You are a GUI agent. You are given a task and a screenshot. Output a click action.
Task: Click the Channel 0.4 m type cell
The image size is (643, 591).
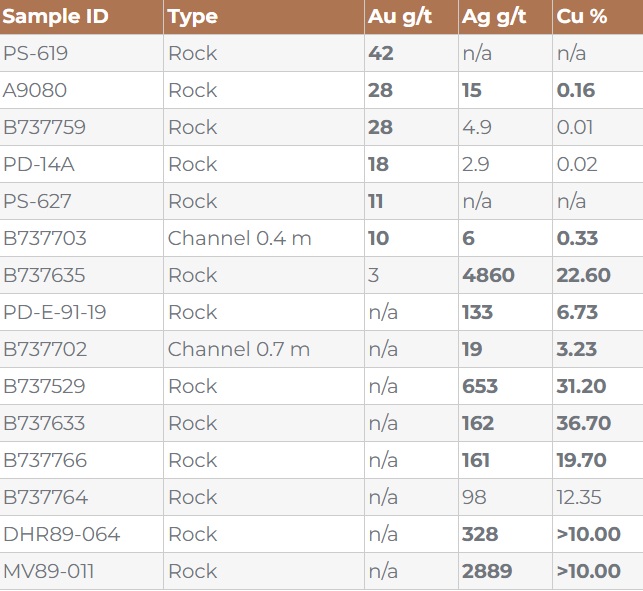[x=239, y=239]
